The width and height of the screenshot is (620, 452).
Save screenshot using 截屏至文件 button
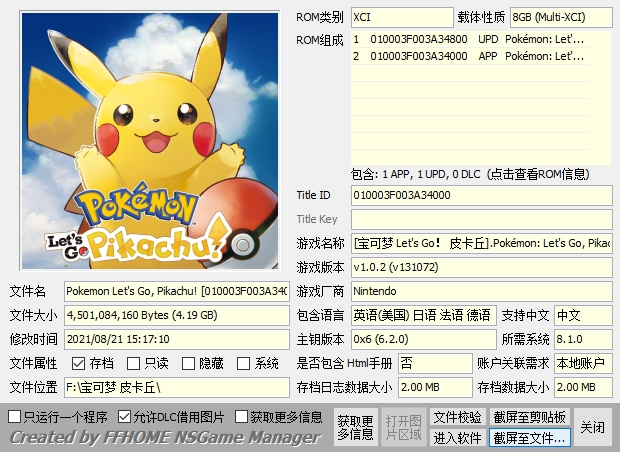pyautogui.click(x=530, y=437)
